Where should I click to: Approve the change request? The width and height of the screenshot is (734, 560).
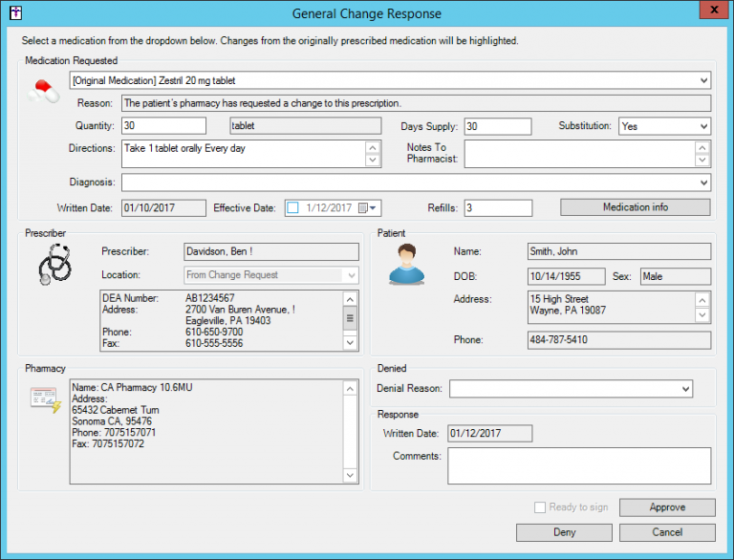pyautogui.click(x=666, y=507)
